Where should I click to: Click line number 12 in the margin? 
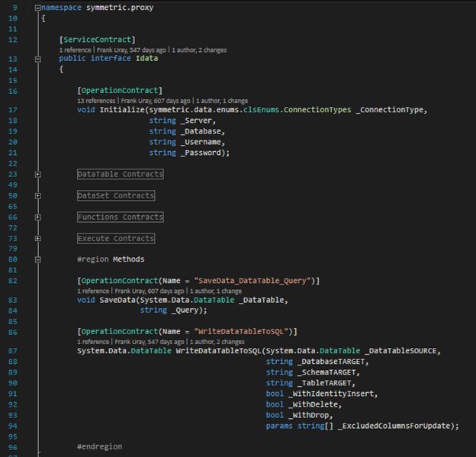[13, 40]
